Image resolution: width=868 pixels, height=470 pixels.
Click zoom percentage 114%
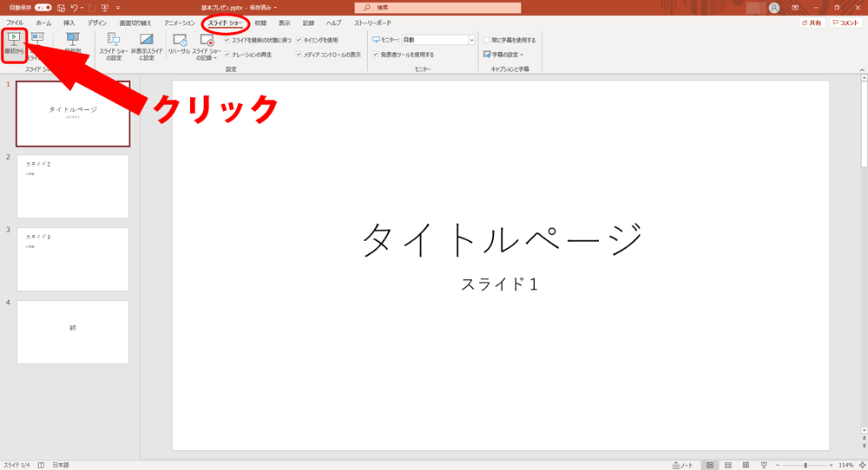(845, 465)
